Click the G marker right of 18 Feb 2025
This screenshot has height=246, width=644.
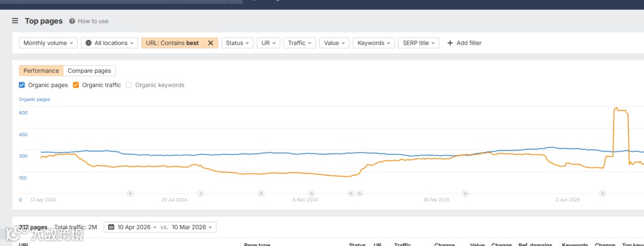[465, 193]
